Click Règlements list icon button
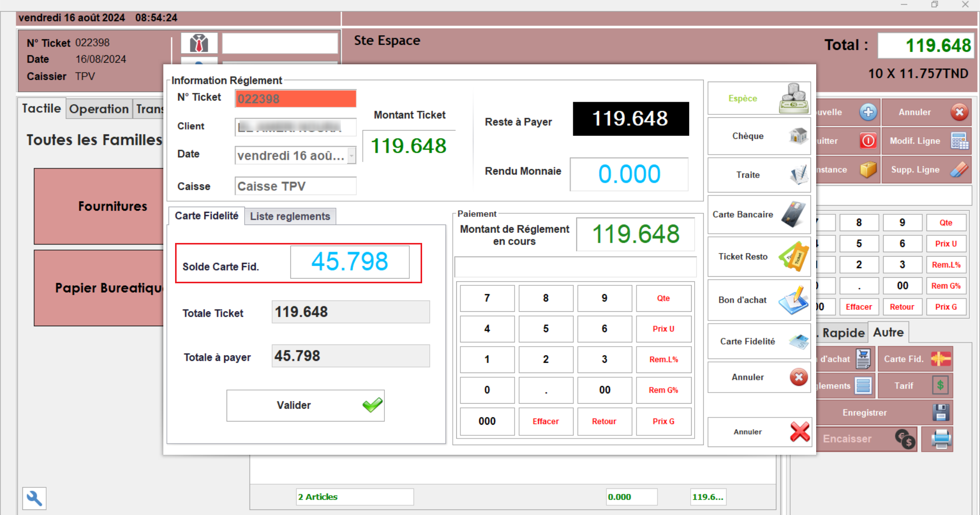Viewport: 980px width, 515px height. point(863,386)
